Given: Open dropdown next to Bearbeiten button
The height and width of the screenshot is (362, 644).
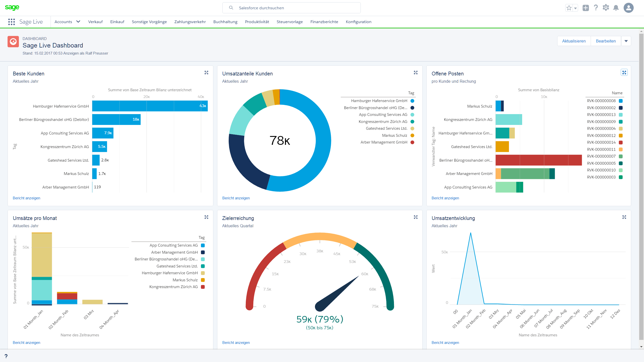Looking at the screenshot, I should click(626, 41).
